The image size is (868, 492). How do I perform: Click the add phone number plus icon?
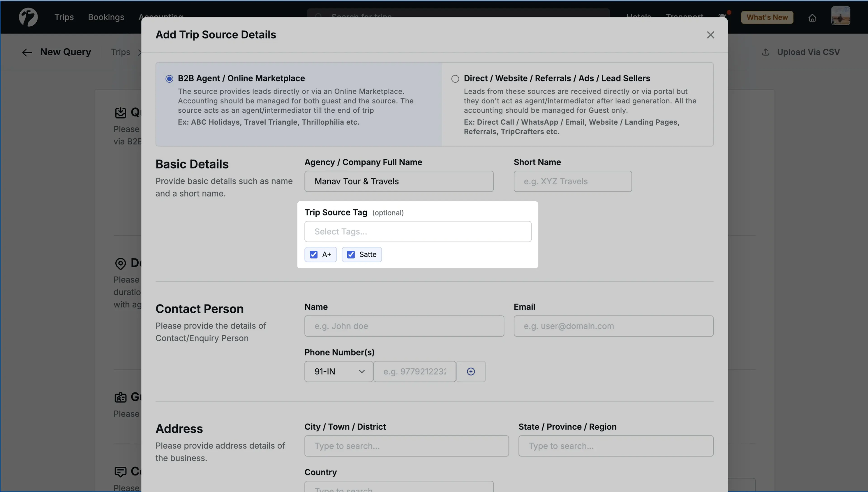(471, 371)
